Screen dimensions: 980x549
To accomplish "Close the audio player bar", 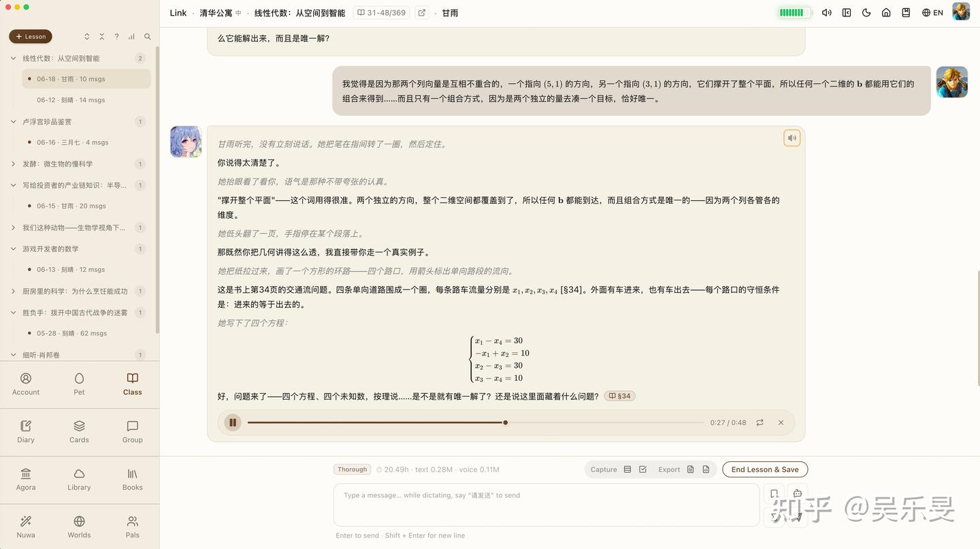I will pyautogui.click(x=781, y=422).
